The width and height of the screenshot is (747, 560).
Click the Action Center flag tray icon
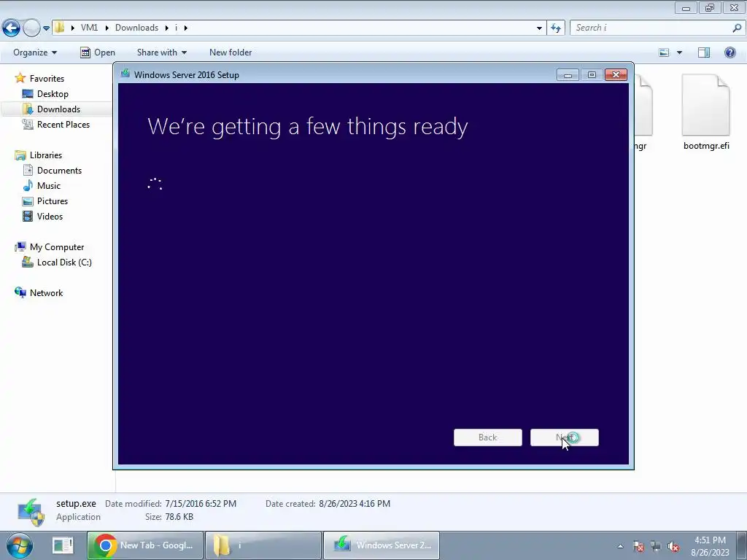coord(638,546)
